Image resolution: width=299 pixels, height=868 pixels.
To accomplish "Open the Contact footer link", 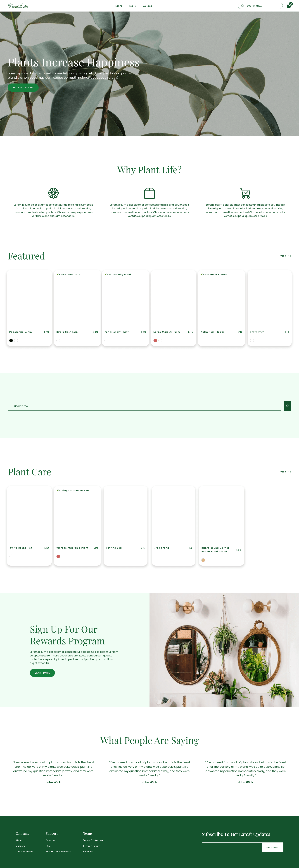I will coord(51,840).
